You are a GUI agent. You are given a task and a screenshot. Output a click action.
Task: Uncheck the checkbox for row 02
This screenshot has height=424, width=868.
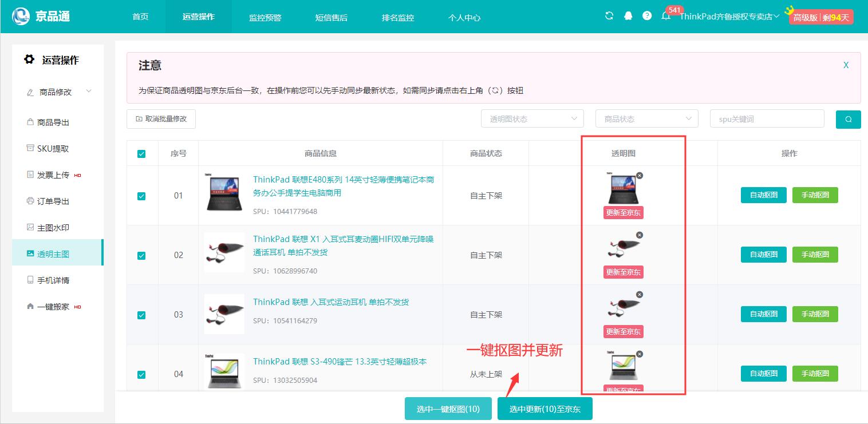(x=141, y=256)
